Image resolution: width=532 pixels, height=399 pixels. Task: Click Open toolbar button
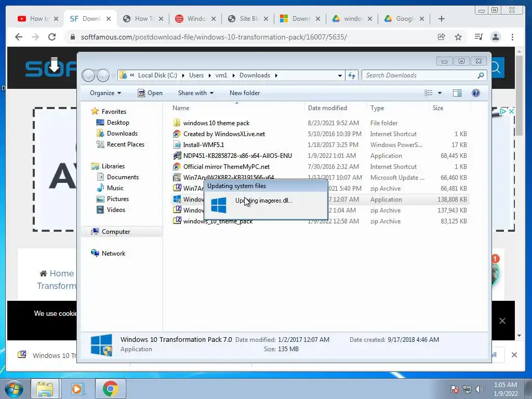[x=150, y=93]
